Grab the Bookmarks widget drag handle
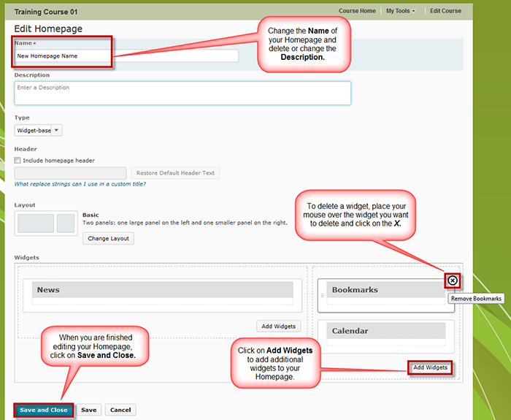The height and width of the screenshot is (420, 511). tap(321, 295)
